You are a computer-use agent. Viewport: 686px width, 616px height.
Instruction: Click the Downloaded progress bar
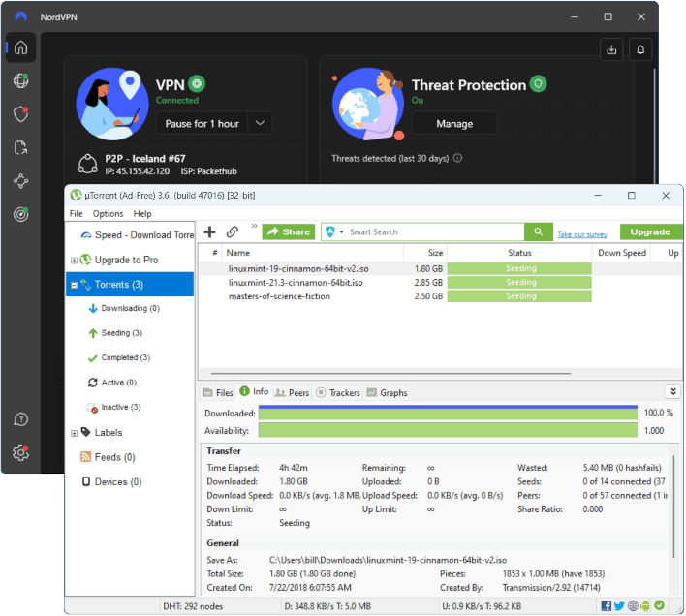tap(448, 413)
